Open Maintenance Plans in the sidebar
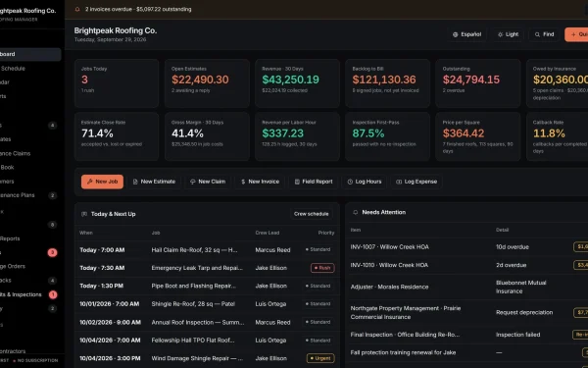Viewport: 588px width, 368px height. coord(30,195)
